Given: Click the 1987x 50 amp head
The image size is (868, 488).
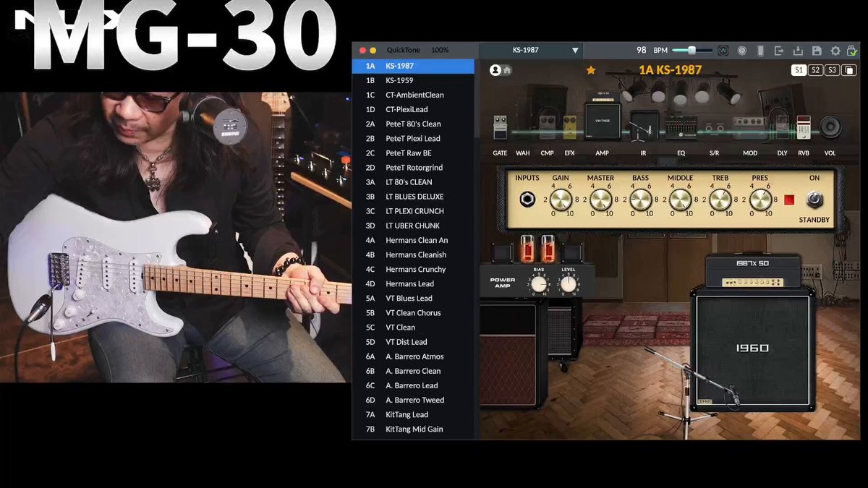Looking at the screenshot, I should (753, 270).
